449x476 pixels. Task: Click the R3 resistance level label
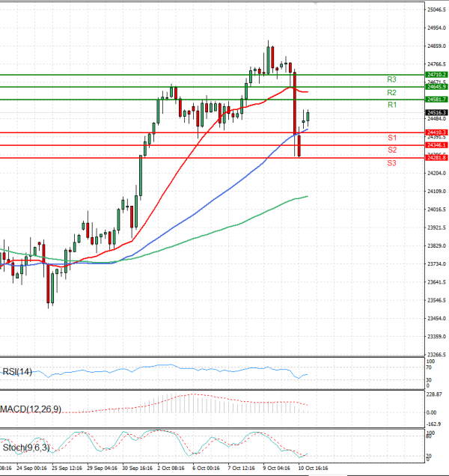click(391, 79)
